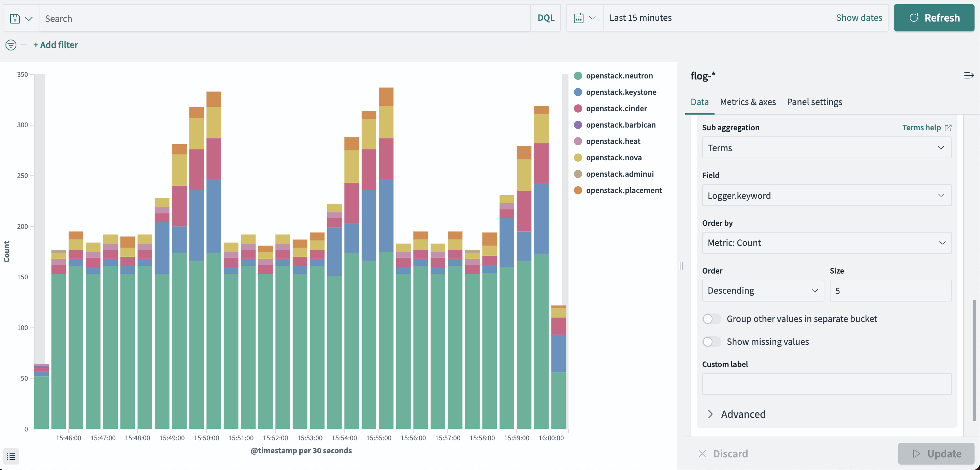Open the Panel settings tab
980x470 pixels.
[814, 102]
